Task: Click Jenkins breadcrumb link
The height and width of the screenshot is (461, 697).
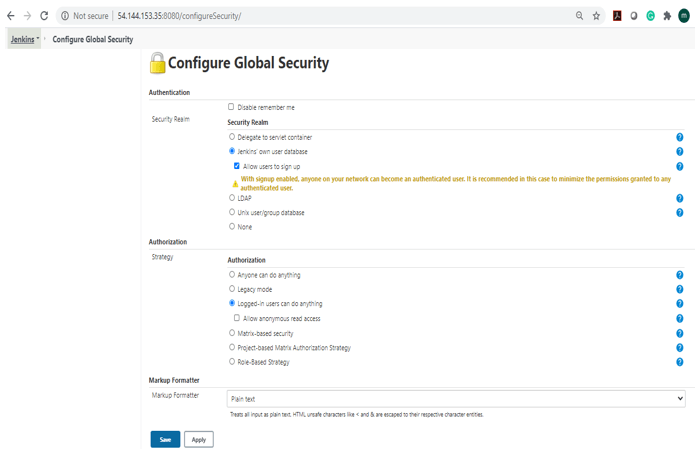Action: point(21,39)
